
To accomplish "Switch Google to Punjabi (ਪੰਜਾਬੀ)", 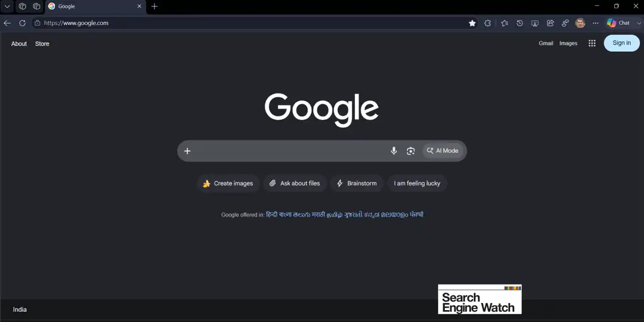I will tap(416, 215).
